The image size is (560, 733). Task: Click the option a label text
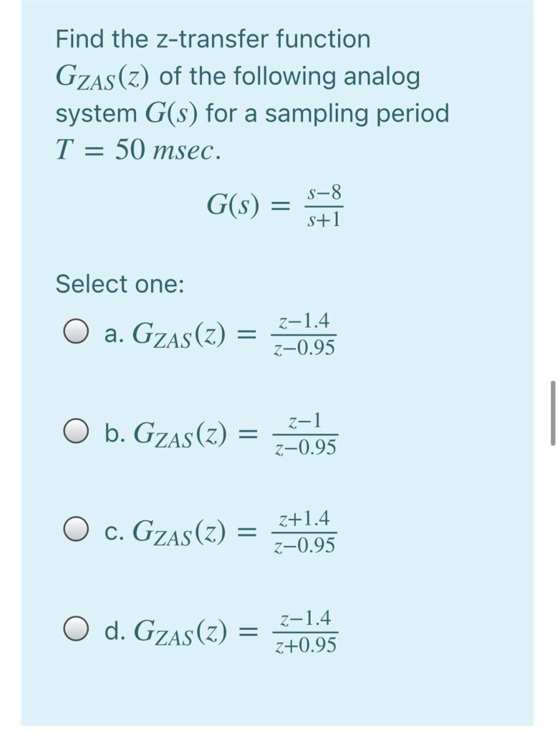pyautogui.click(x=112, y=331)
